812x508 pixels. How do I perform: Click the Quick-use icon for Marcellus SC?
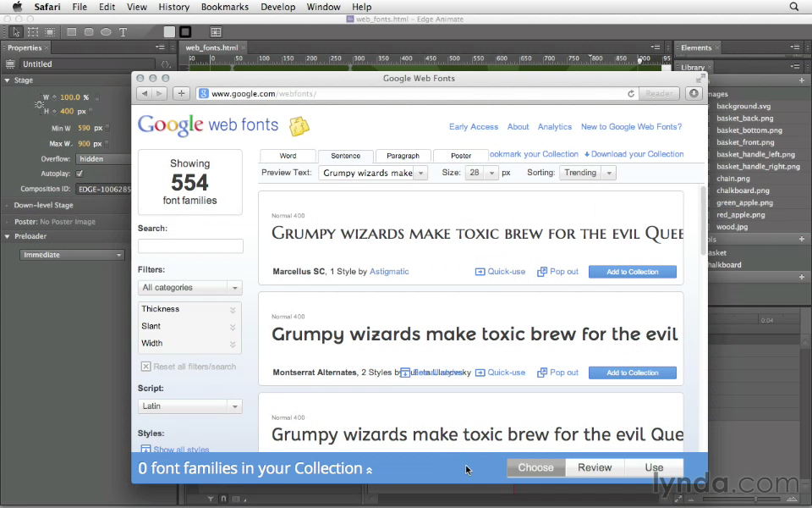480,272
